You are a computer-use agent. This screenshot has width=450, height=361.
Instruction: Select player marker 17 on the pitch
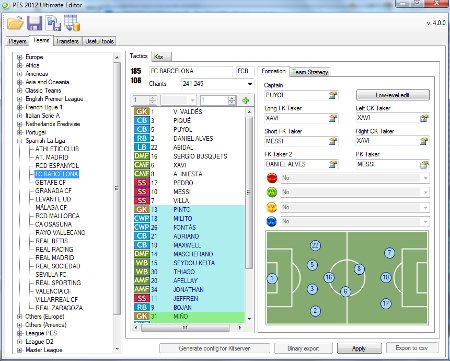[386, 304]
